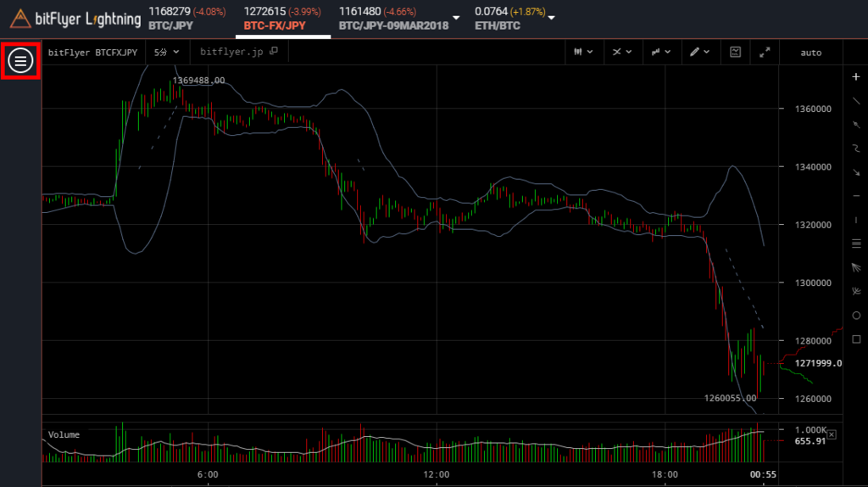
Task: Select the ray line drawing tool
Action: pyautogui.click(x=856, y=125)
